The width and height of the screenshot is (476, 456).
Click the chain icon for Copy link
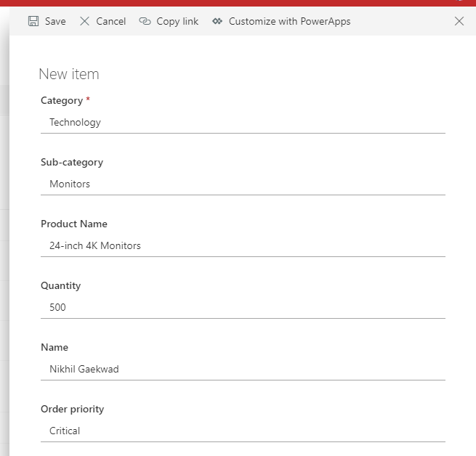[145, 22]
